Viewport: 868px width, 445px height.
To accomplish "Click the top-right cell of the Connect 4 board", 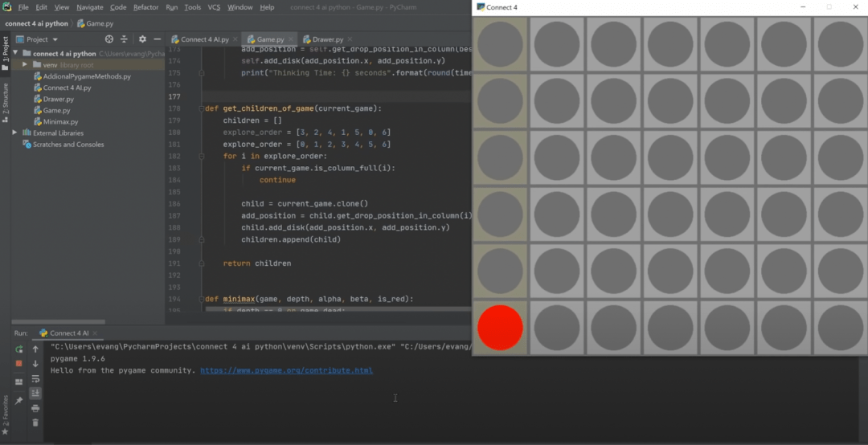I will (x=840, y=44).
